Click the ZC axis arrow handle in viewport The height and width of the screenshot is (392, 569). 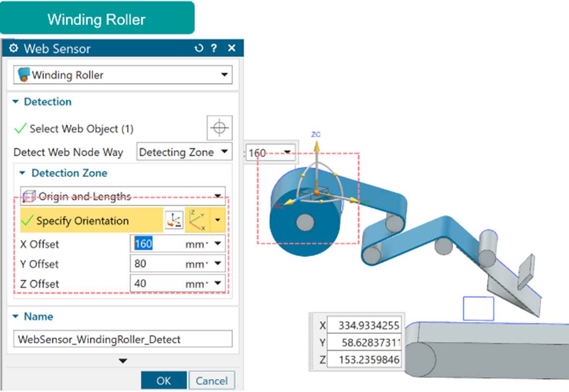(316, 145)
